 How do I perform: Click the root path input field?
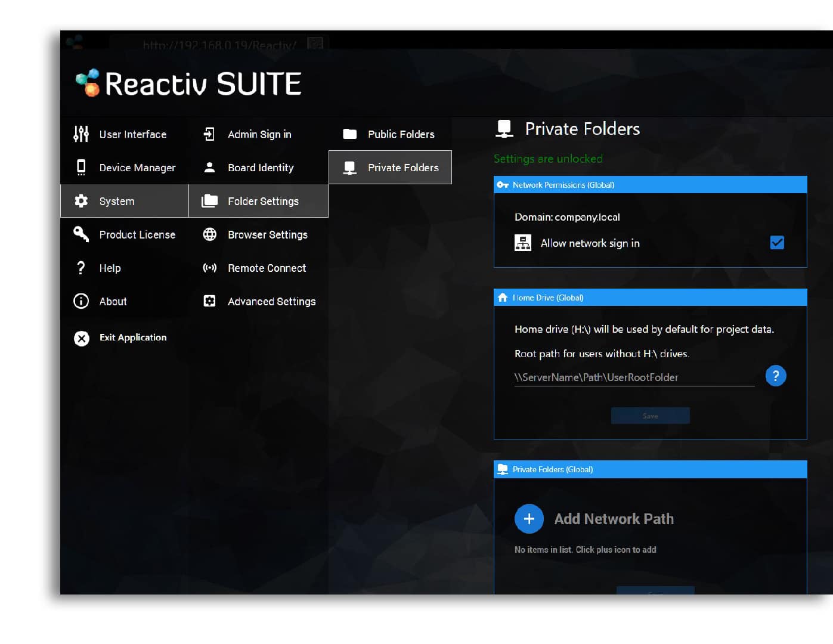click(x=634, y=377)
